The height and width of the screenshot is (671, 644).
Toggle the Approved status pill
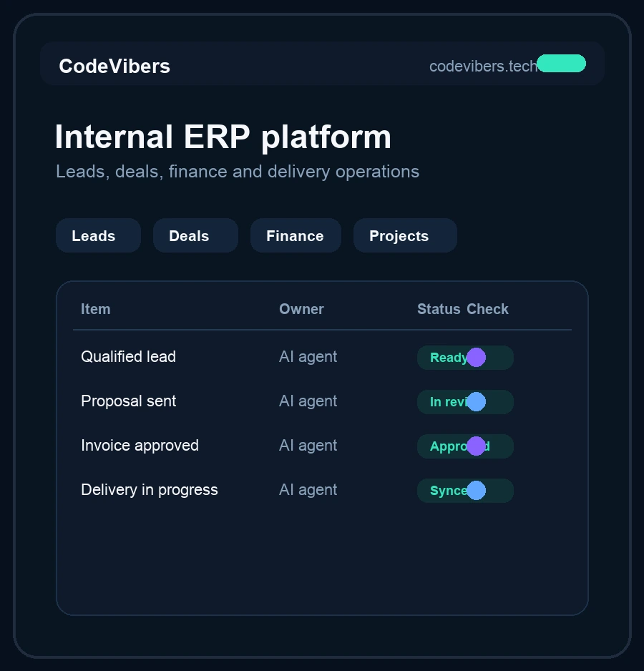[x=465, y=446]
